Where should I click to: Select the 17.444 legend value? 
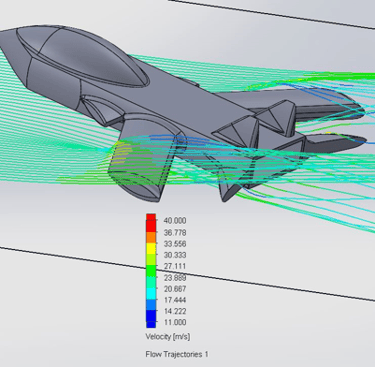click(x=175, y=300)
